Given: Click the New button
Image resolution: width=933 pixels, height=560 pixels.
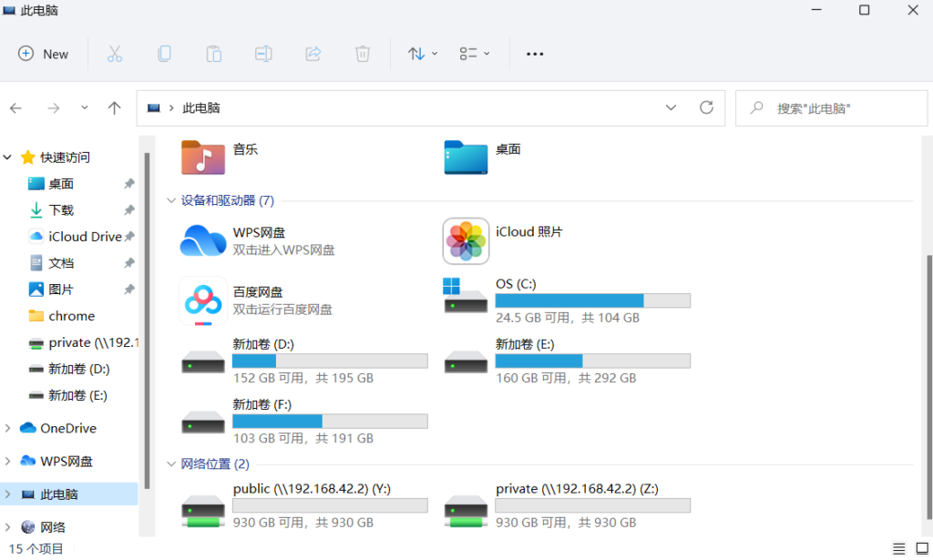Looking at the screenshot, I should 44,54.
